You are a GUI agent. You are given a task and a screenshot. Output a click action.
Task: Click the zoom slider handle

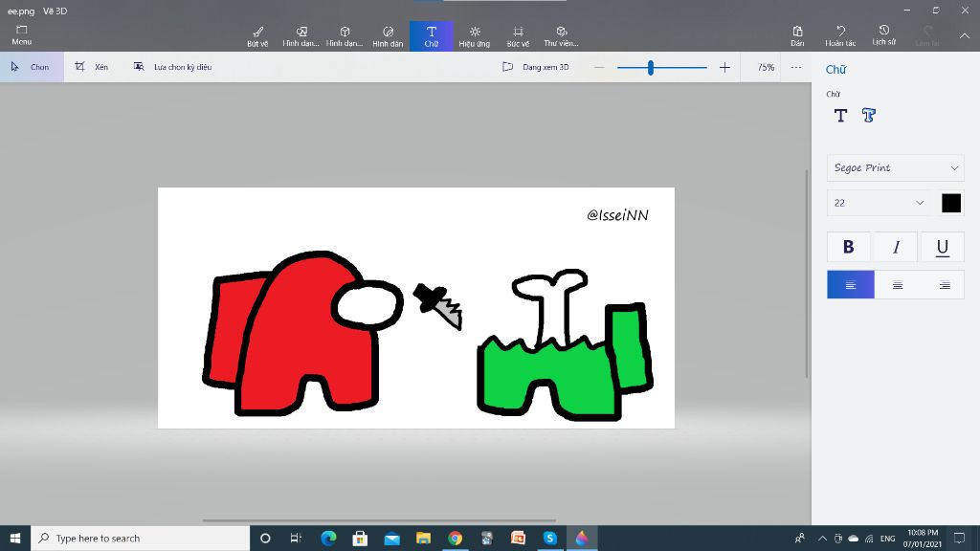coord(651,68)
